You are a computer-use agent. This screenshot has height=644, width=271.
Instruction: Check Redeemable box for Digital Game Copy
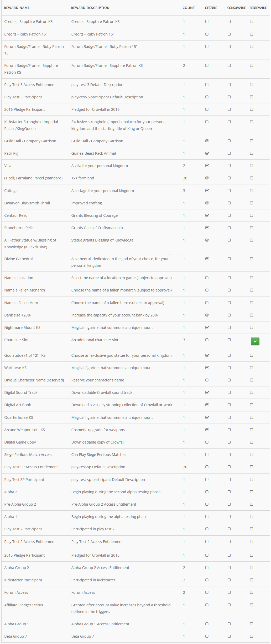(252, 442)
